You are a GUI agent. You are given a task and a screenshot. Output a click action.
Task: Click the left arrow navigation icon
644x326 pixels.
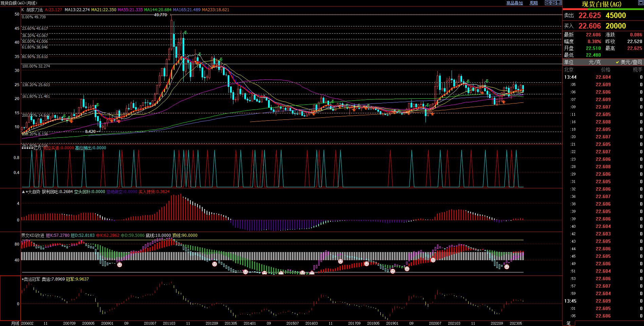(548, 3)
